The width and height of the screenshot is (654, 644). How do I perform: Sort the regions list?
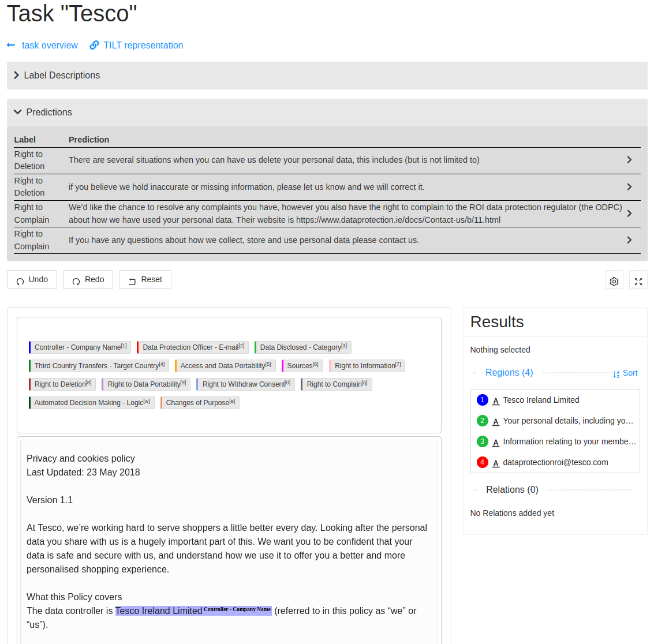click(x=625, y=373)
